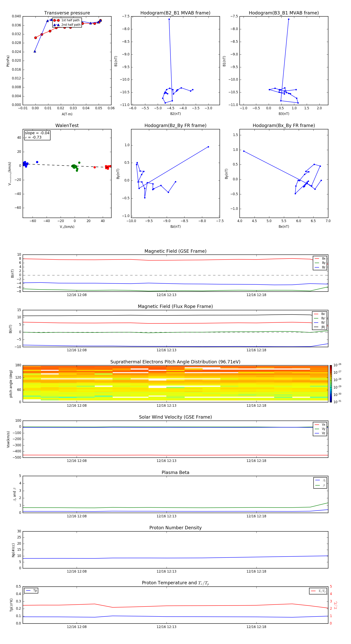
Task: Select the "1st half path" legend entry
Action: (x=67, y=20)
